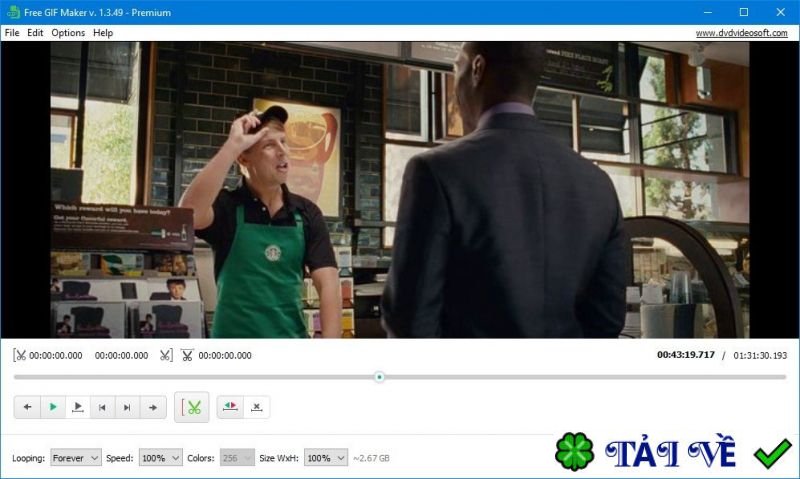Click the left arrow step-back button

pos(28,407)
